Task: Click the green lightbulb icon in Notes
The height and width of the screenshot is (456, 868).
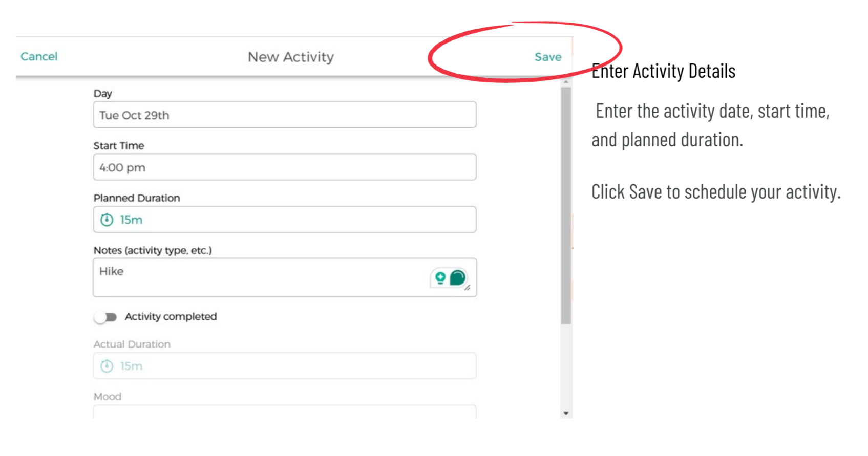Action: [x=440, y=278]
